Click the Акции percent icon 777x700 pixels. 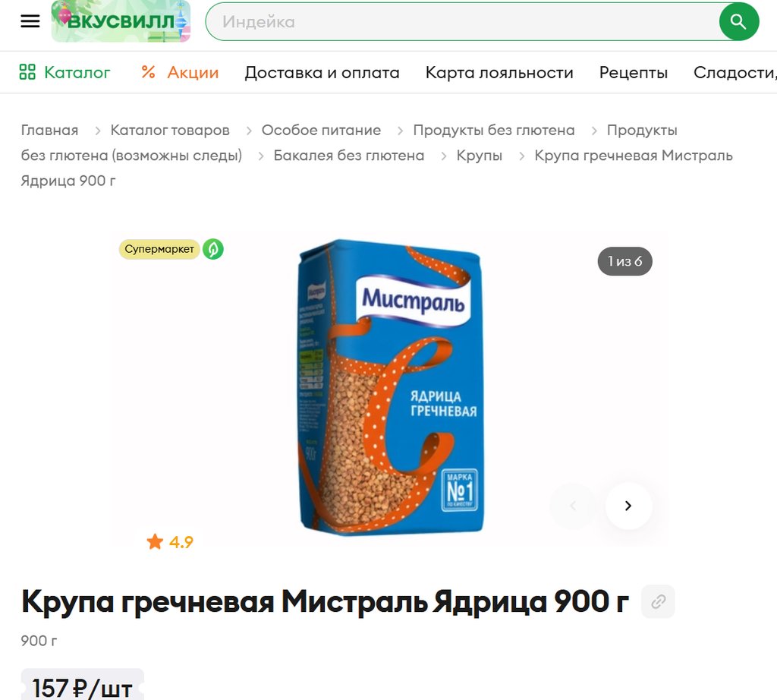[x=148, y=72]
